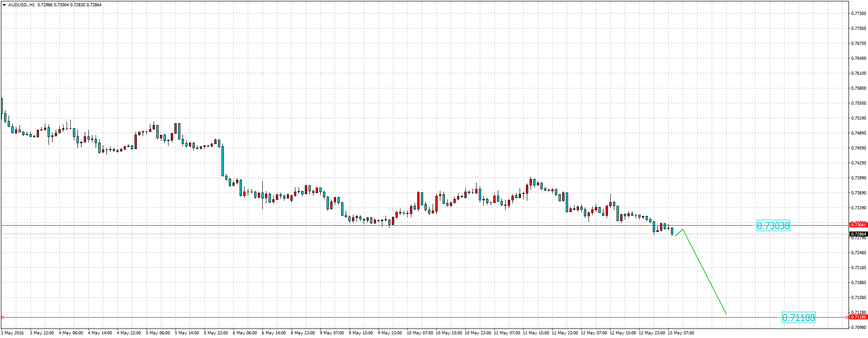Click the long bearish candle near 5 May 22:00
This screenshot has height=338, width=868.
222,161
